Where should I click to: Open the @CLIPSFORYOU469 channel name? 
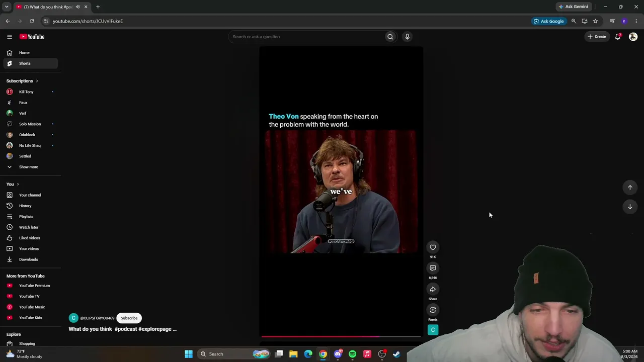tap(97, 318)
